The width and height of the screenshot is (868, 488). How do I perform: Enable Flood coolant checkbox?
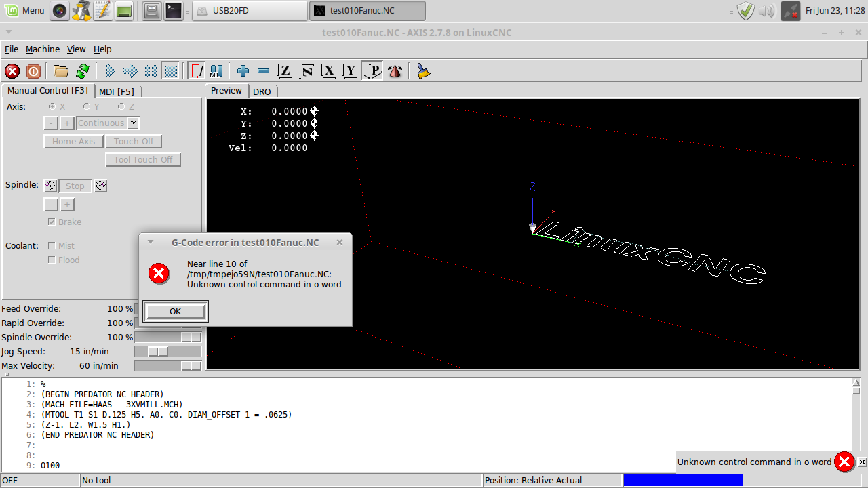pos(52,260)
